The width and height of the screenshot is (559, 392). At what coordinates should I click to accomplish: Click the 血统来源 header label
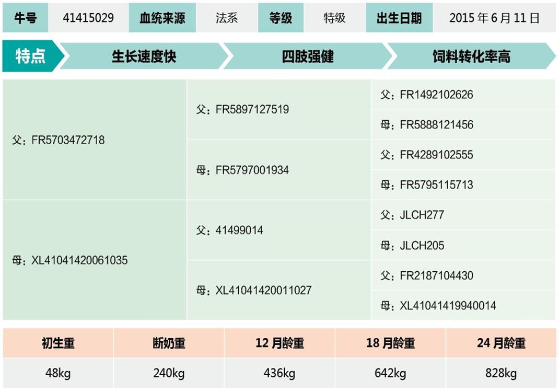[x=162, y=18]
